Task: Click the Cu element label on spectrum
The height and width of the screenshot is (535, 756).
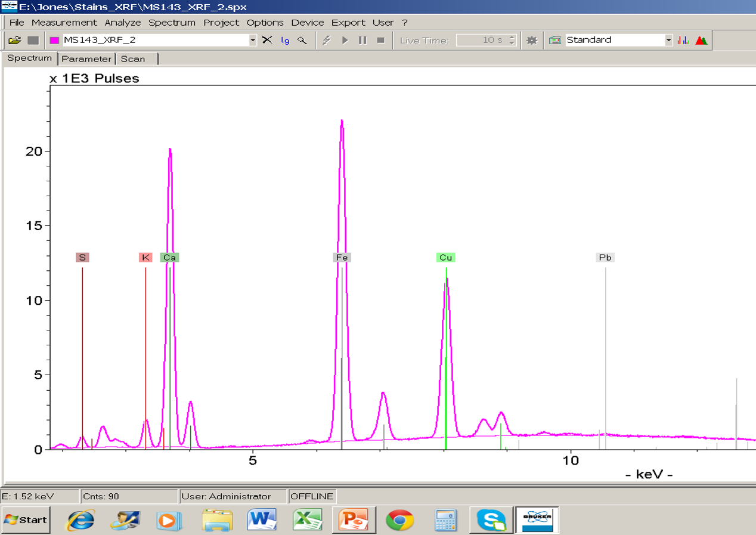Action: click(x=445, y=258)
